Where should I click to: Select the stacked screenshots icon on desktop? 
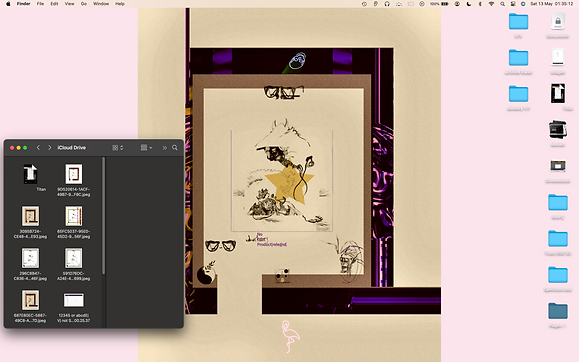pos(558,130)
